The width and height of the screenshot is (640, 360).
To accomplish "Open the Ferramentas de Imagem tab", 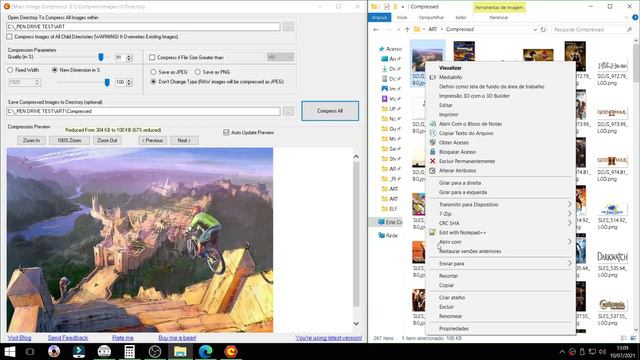I will [499, 7].
